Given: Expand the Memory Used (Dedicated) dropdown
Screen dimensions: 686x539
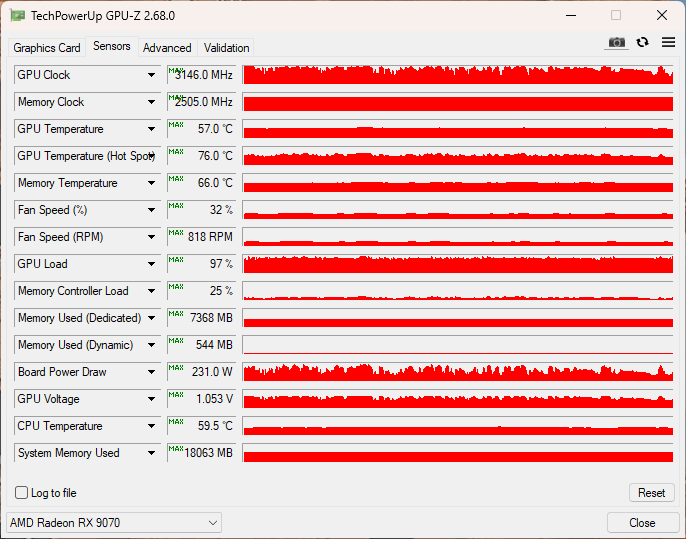Looking at the screenshot, I should coord(151,318).
